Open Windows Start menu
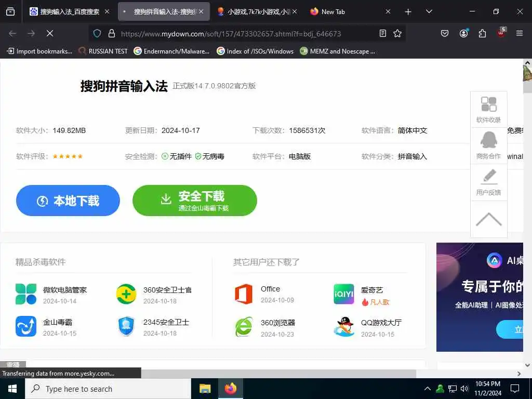 point(12,389)
